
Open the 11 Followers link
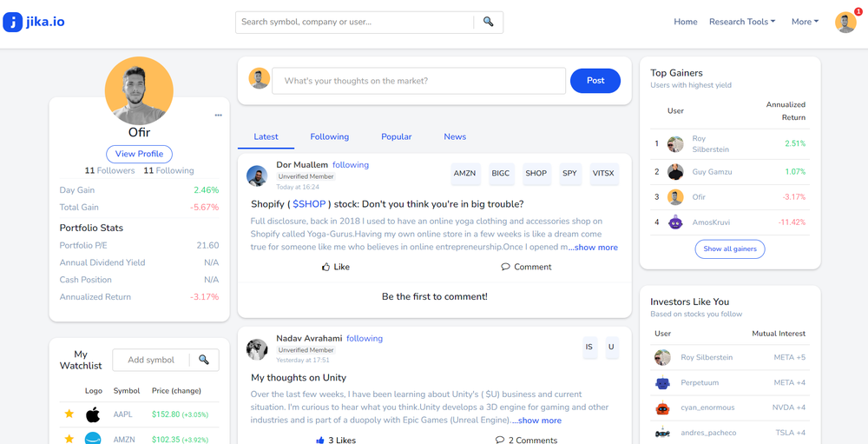point(109,170)
